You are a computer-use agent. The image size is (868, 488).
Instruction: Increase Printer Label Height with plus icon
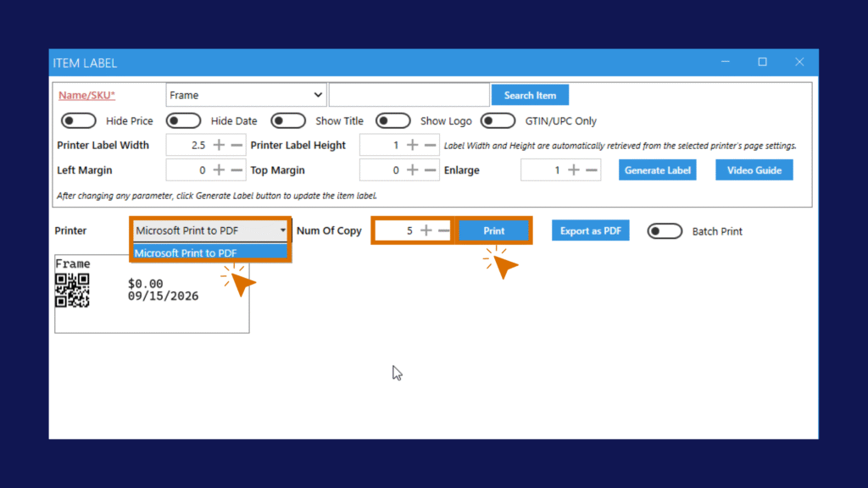[413, 145]
